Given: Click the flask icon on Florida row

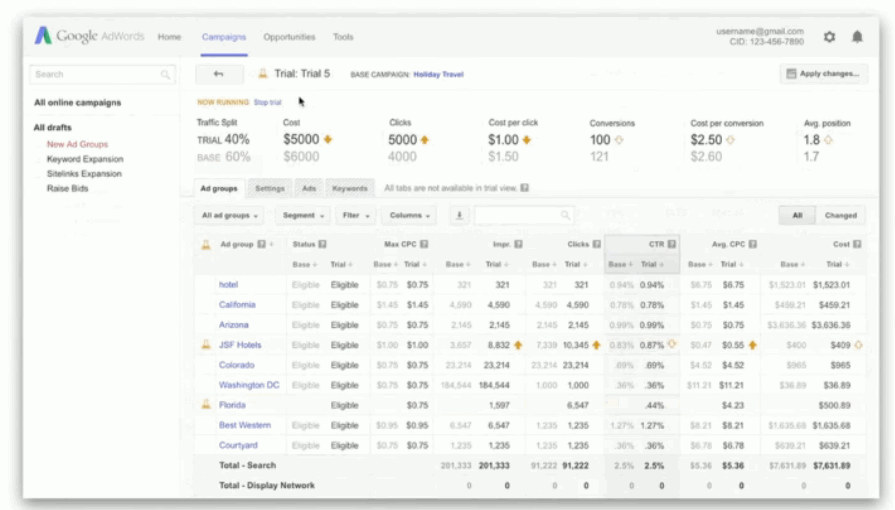Looking at the screenshot, I should (206, 404).
